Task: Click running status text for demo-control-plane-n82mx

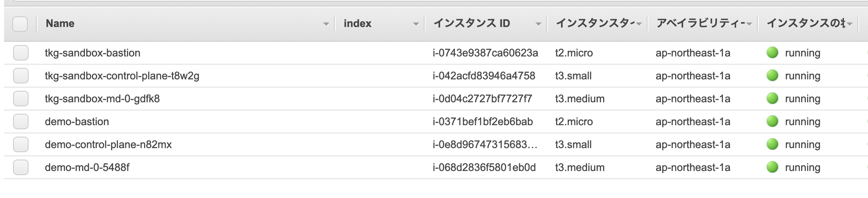Action: tap(803, 144)
